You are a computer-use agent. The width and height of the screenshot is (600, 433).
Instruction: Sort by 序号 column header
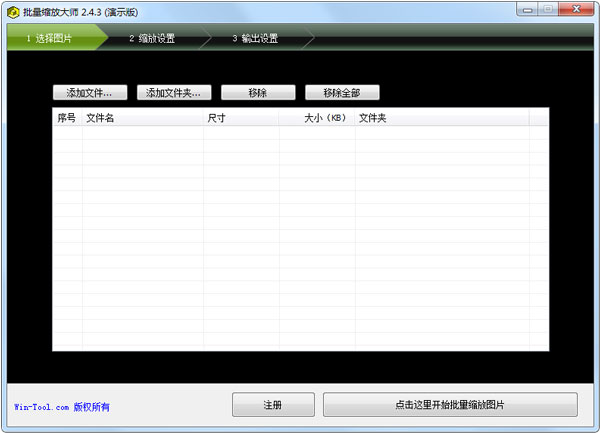point(67,118)
